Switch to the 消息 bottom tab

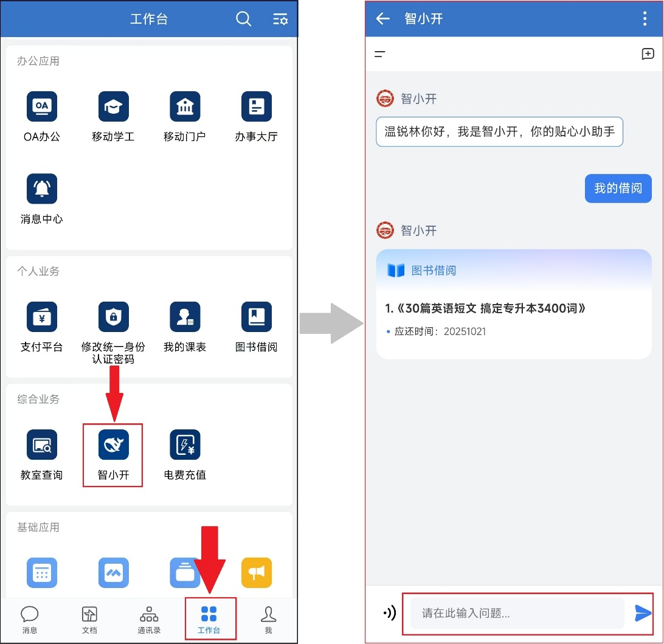(30, 619)
